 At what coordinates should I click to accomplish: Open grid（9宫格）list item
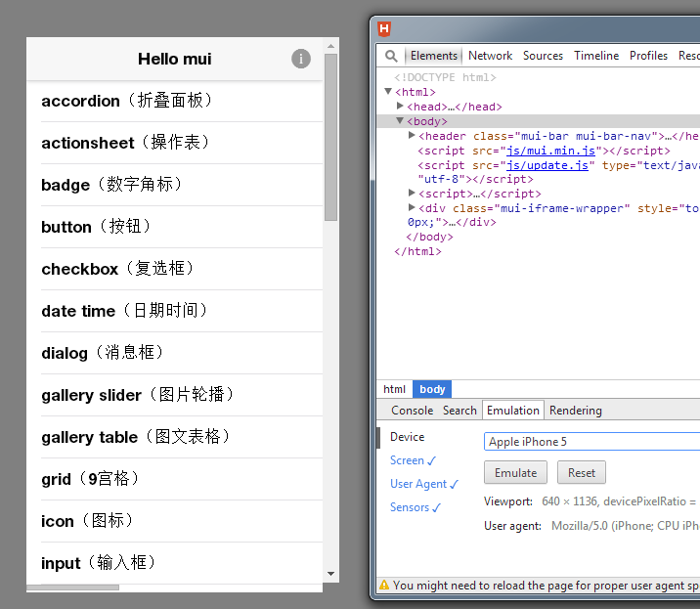[x=175, y=479]
